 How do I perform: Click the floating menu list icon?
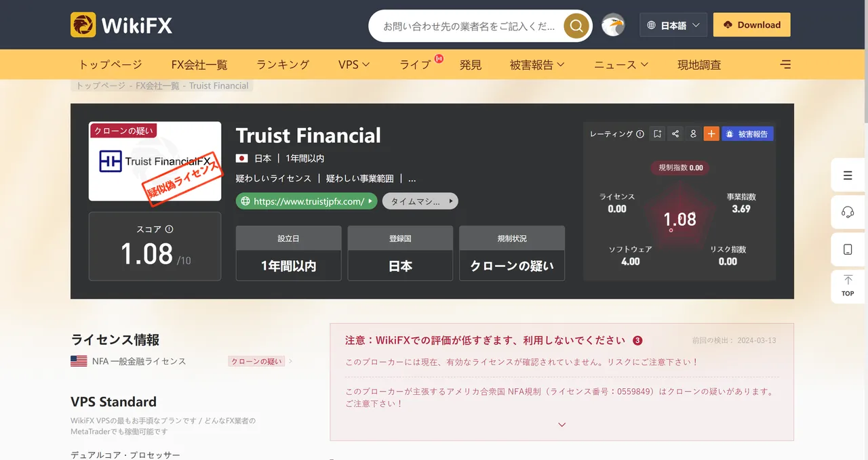(848, 175)
